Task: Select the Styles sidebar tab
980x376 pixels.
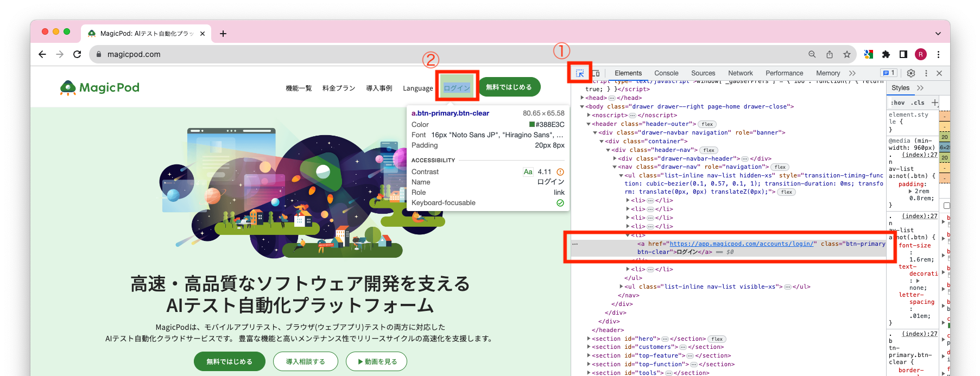Action: click(x=901, y=88)
